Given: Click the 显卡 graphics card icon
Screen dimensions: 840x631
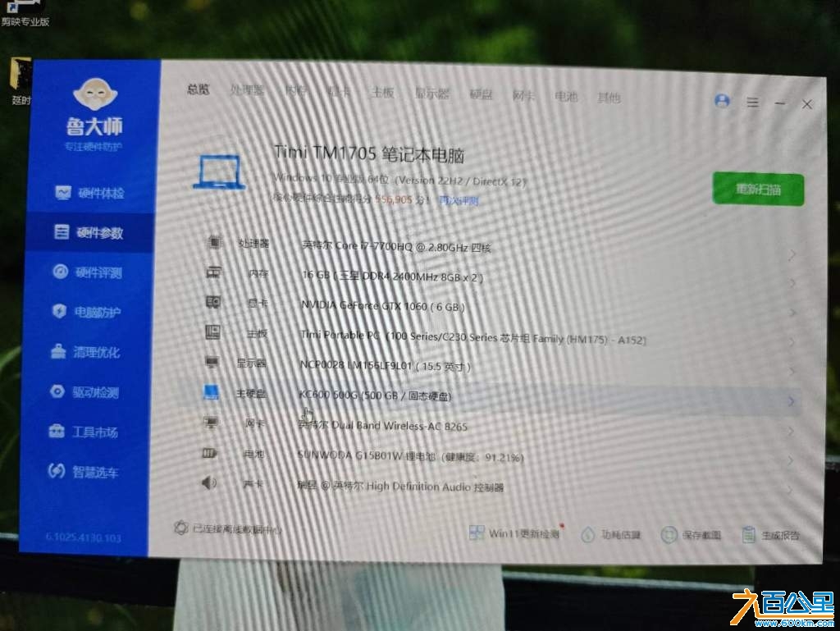Looking at the screenshot, I should point(213,302).
